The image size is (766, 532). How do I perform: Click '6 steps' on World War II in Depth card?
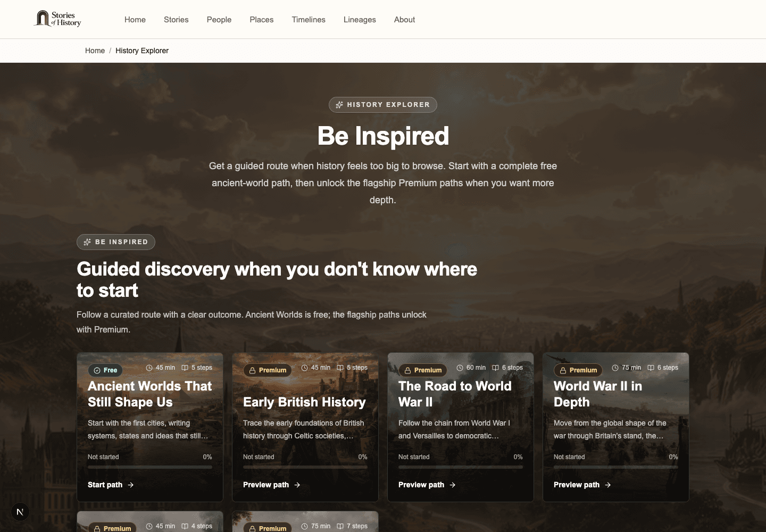668,368
